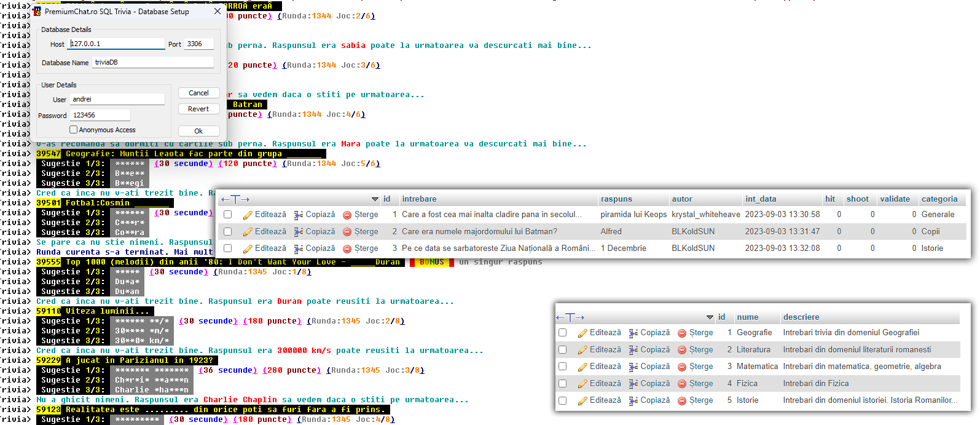
Task: Click Cancel in Database Setup dialog
Action: (198, 93)
